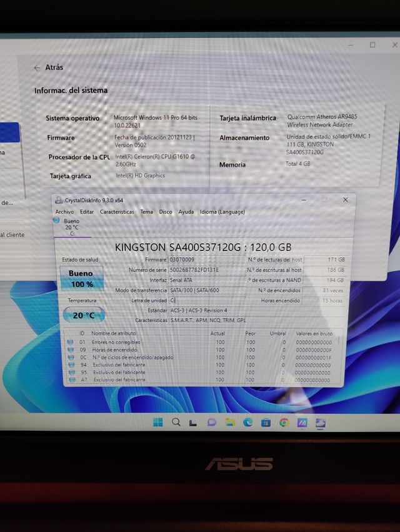
Task: Select the Horas de encendido attribute row
Action: (x=201, y=350)
